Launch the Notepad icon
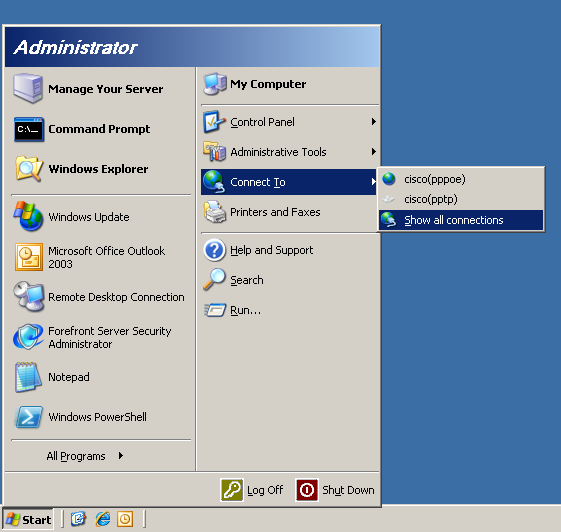The width and height of the screenshot is (561, 532). (x=28, y=377)
